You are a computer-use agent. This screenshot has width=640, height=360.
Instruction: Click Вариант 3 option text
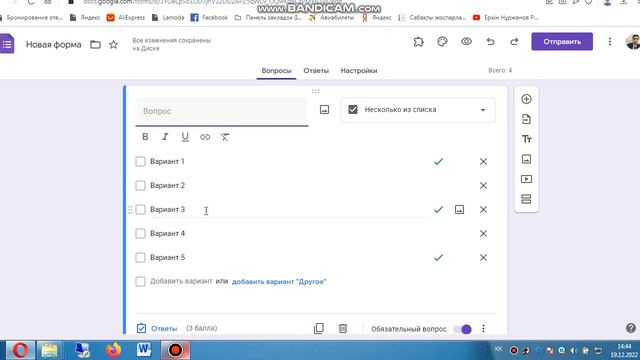tap(167, 209)
